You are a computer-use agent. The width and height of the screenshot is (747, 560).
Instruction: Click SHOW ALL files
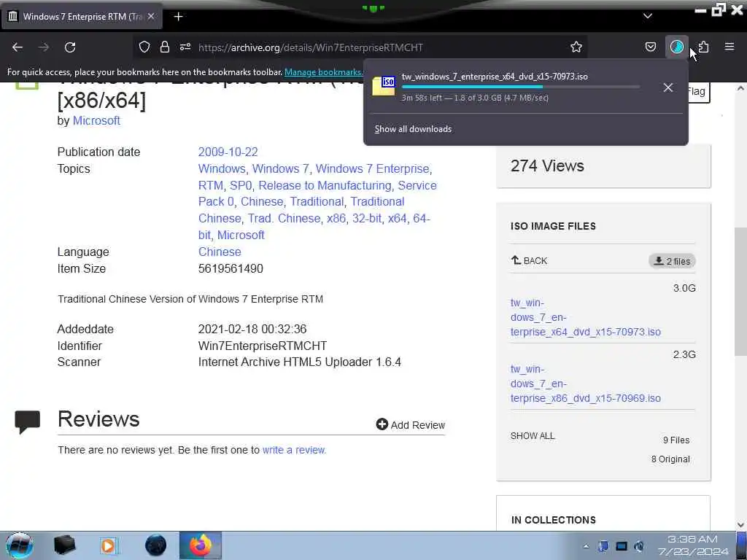click(533, 436)
